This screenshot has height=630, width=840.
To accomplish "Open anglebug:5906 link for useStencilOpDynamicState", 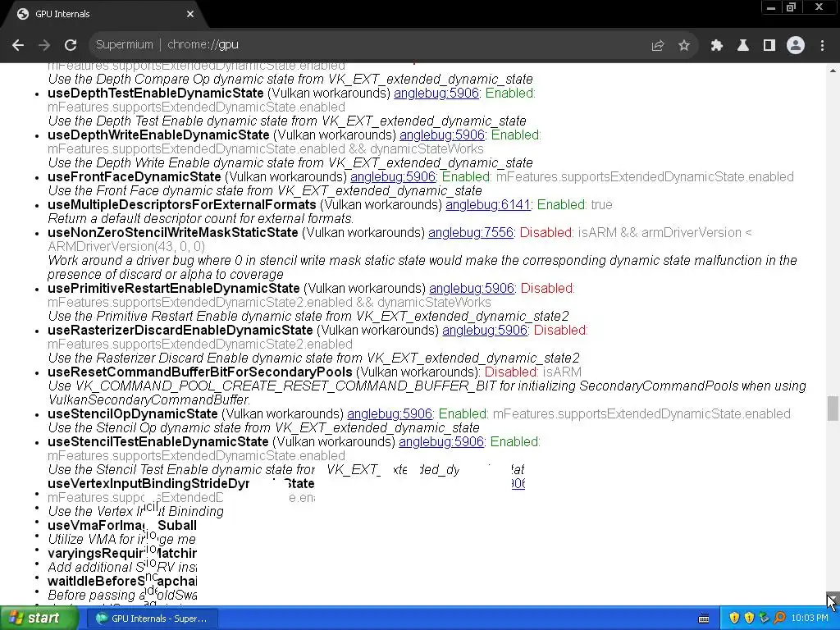I will [x=390, y=413].
